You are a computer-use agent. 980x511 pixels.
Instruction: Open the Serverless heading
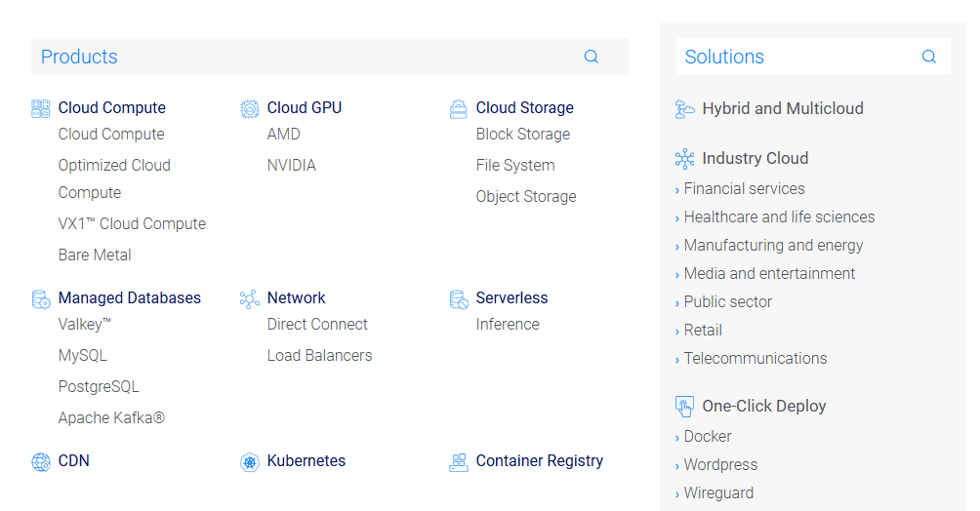(x=511, y=298)
